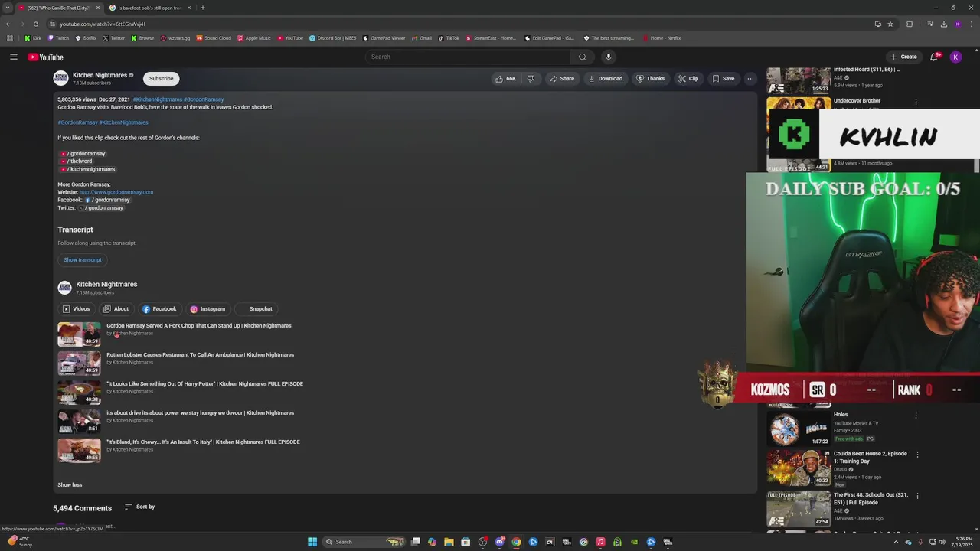
Task: Click the Thanks button
Action: tap(650, 78)
